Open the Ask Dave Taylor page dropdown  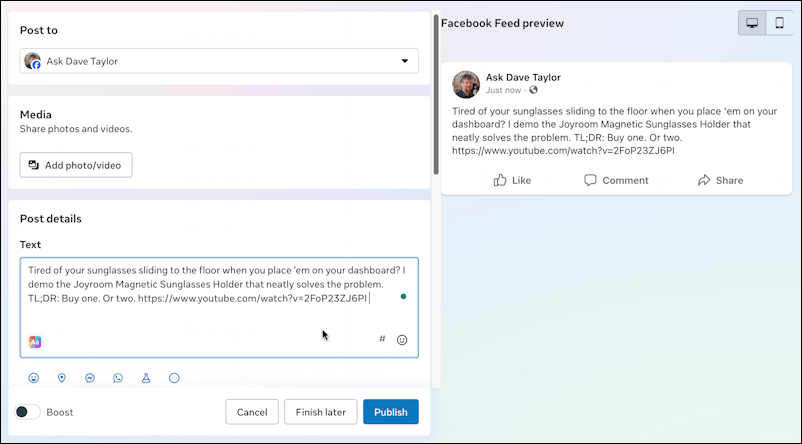(219, 61)
